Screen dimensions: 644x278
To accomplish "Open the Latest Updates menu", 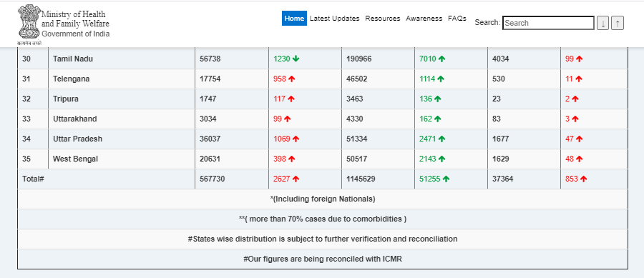I will [334, 19].
